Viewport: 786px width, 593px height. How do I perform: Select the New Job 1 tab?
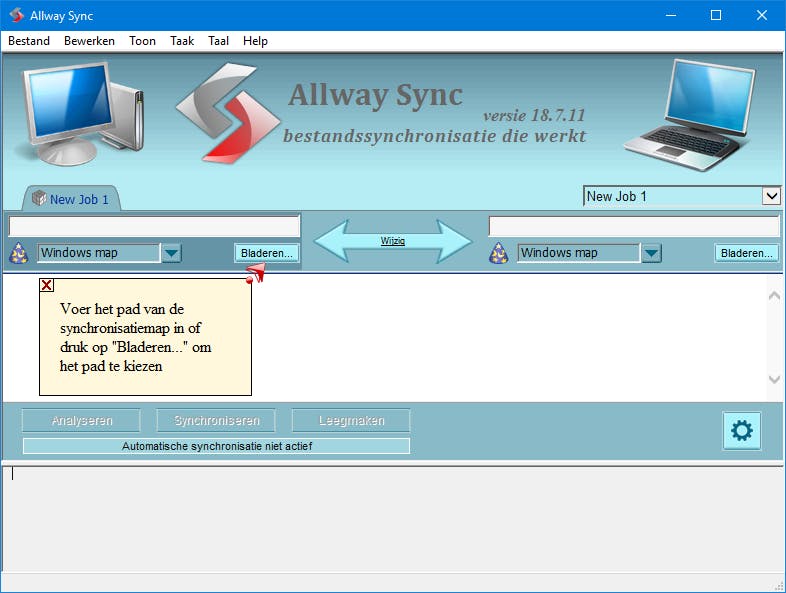[x=71, y=199]
